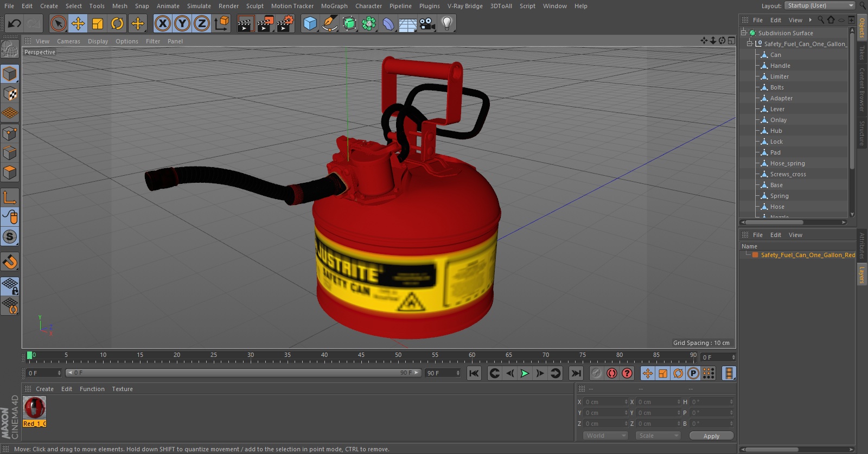Screen dimensions: 868x454
Task: Go to start of timeline
Action: (474, 373)
